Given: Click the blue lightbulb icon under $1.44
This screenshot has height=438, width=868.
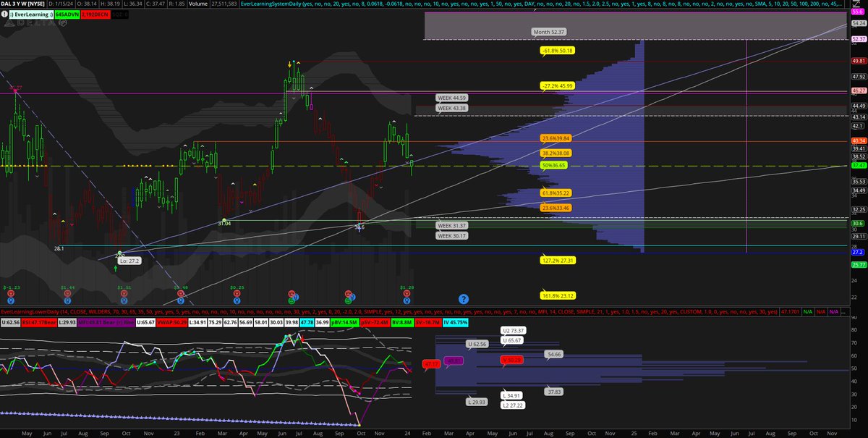Looking at the screenshot, I should 68,299.
